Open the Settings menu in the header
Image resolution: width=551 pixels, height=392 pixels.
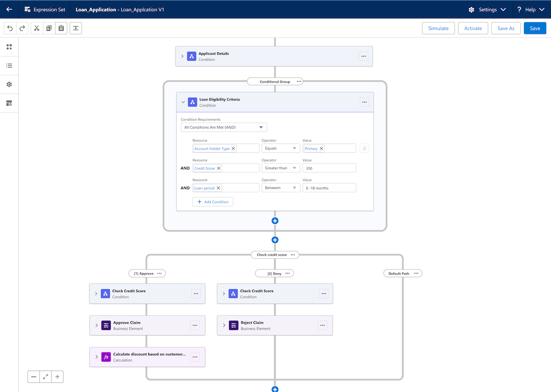488,9
